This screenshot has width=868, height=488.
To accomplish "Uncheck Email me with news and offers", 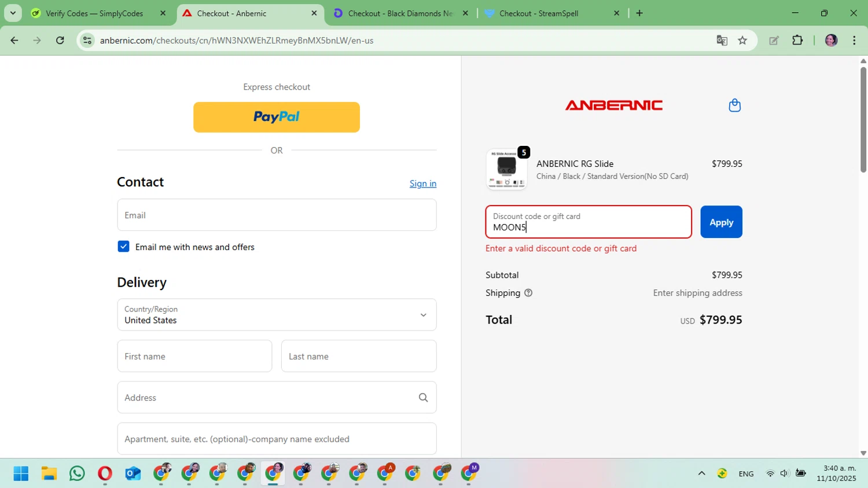I will pyautogui.click(x=123, y=247).
